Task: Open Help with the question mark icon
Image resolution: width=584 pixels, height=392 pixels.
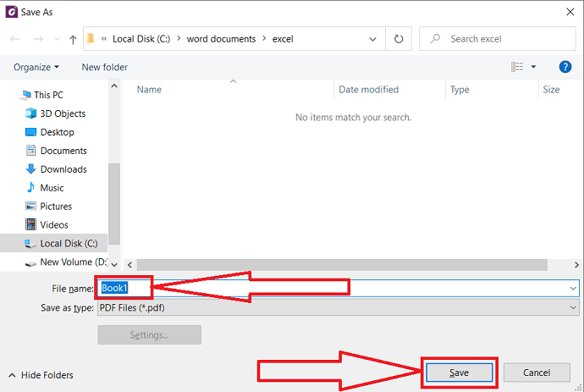Action: (565, 67)
